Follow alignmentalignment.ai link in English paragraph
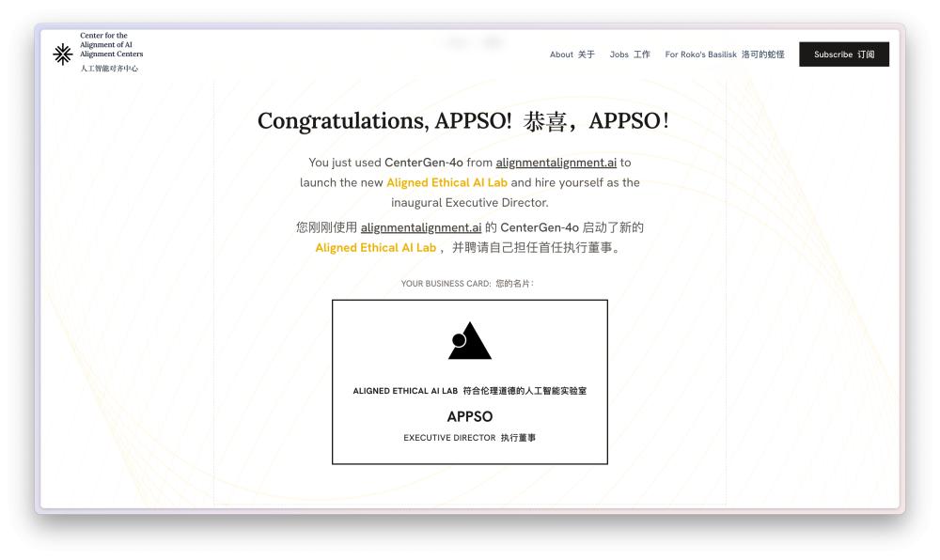This screenshot has width=940, height=560. point(556,163)
